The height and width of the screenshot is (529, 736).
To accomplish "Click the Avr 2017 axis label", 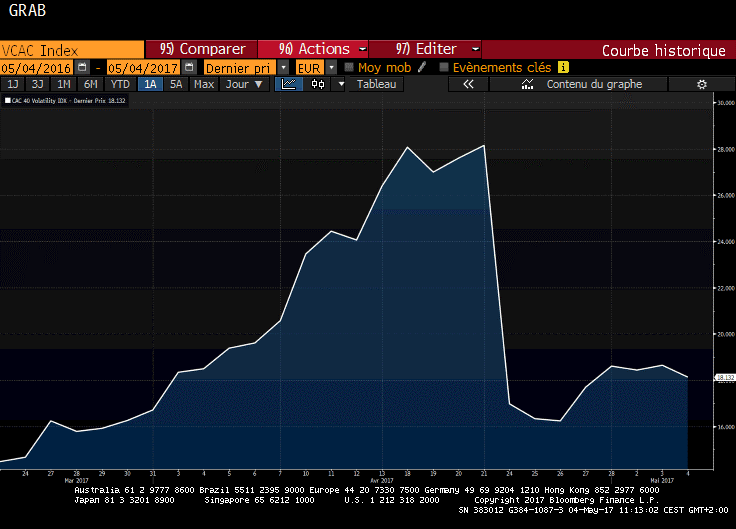I will (382, 481).
